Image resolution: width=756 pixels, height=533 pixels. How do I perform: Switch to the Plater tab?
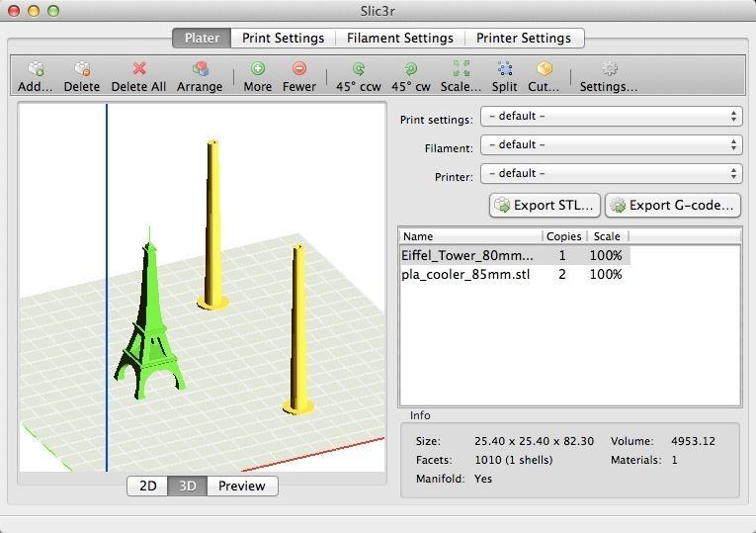pyautogui.click(x=202, y=39)
